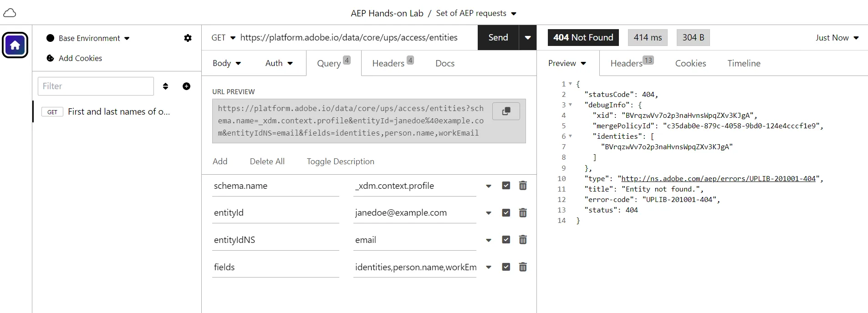Delete the entityId query parameter
The image size is (868, 313).
click(523, 213)
